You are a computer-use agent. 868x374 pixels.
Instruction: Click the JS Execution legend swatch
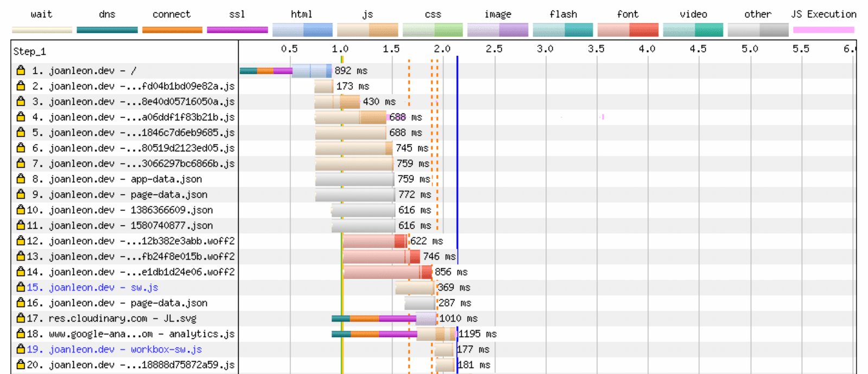[824, 30]
